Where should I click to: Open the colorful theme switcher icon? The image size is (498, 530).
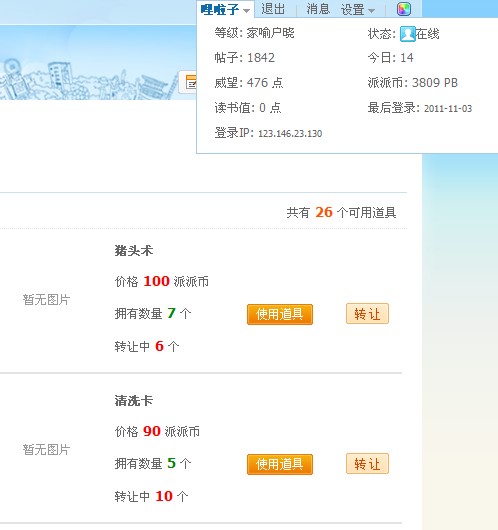(404, 9)
